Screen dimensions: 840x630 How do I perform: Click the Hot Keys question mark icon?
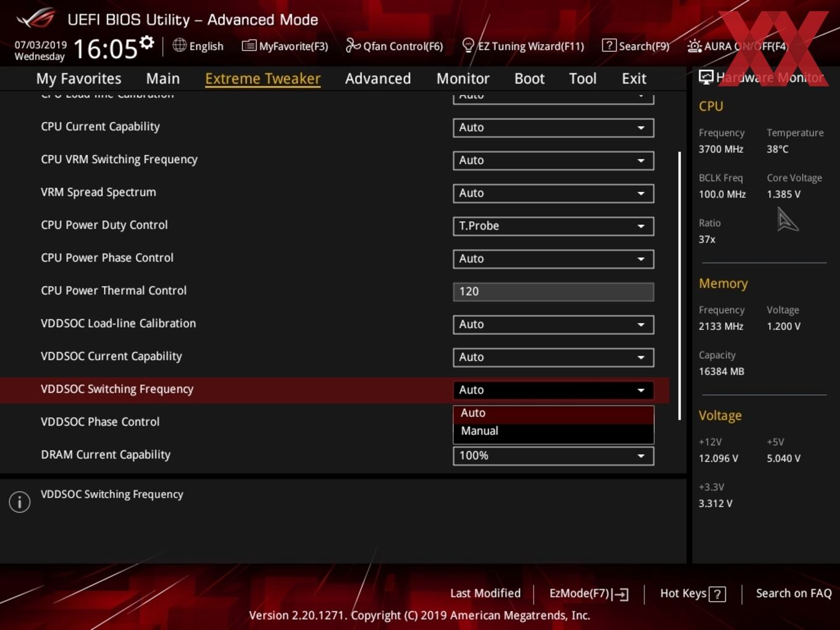click(x=717, y=594)
